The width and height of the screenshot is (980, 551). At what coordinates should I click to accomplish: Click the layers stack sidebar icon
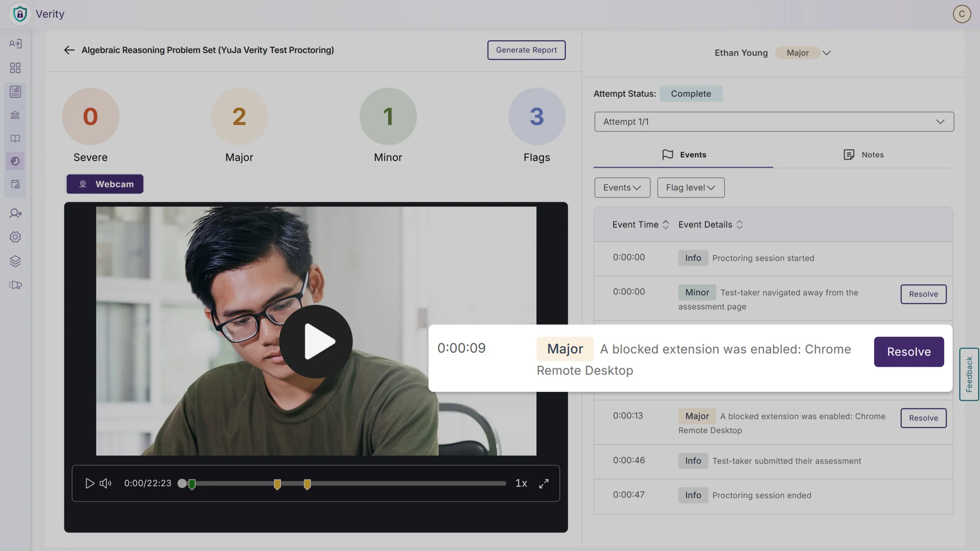point(15,261)
